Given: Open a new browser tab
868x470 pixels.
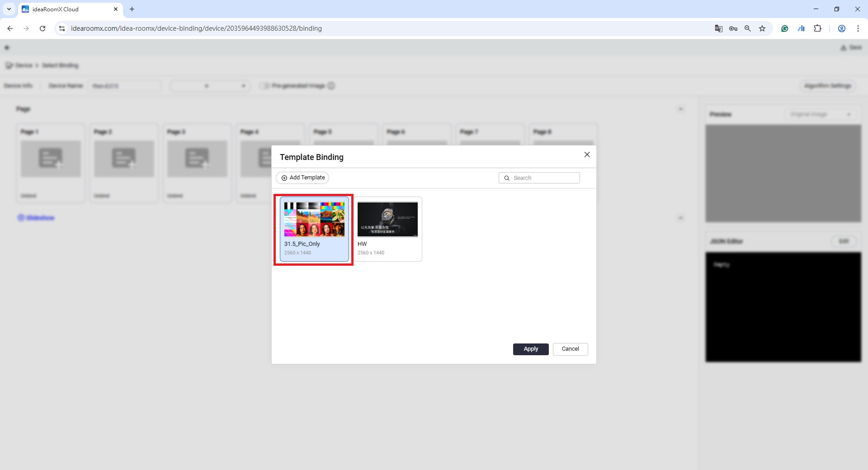Looking at the screenshot, I should [x=132, y=9].
